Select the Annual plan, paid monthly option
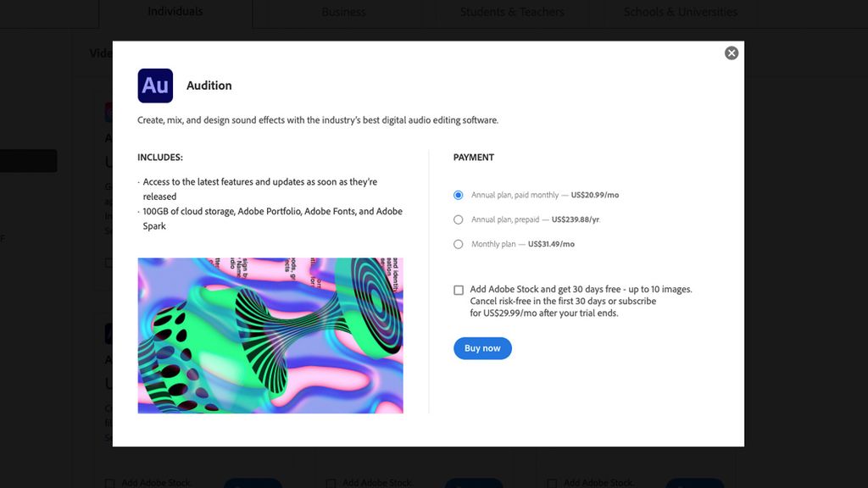This screenshot has height=488, width=868. pyautogui.click(x=458, y=194)
